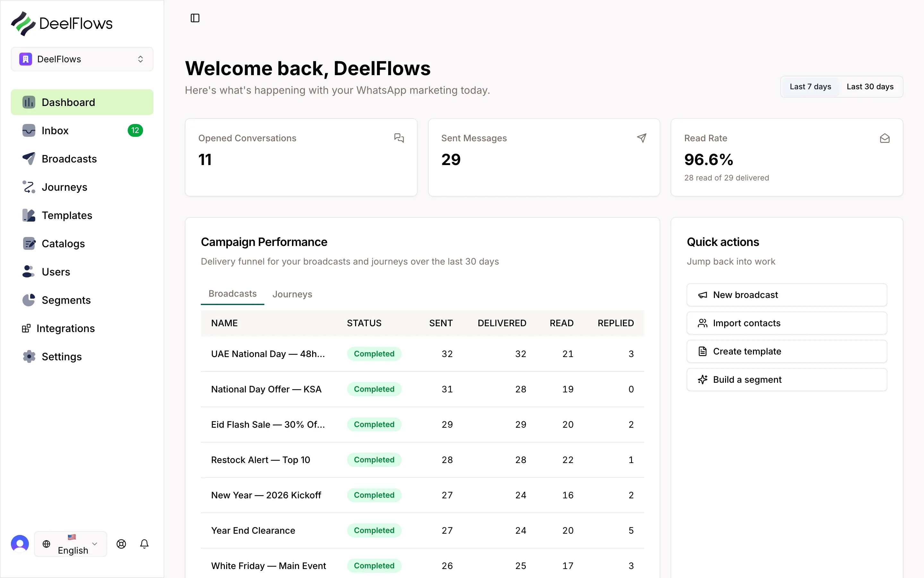Click the Dashboard chart icon

click(29, 102)
